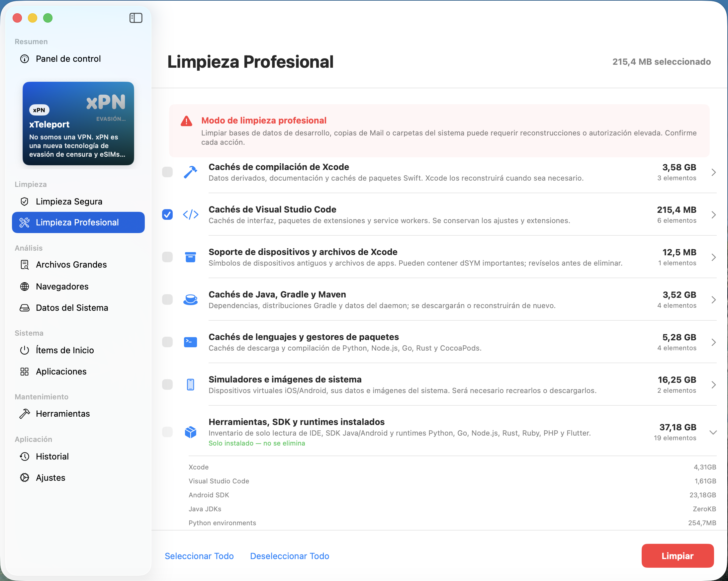Expand Cachés de Visual Studio Code chevron
The width and height of the screenshot is (728, 581).
click(713, 215)
